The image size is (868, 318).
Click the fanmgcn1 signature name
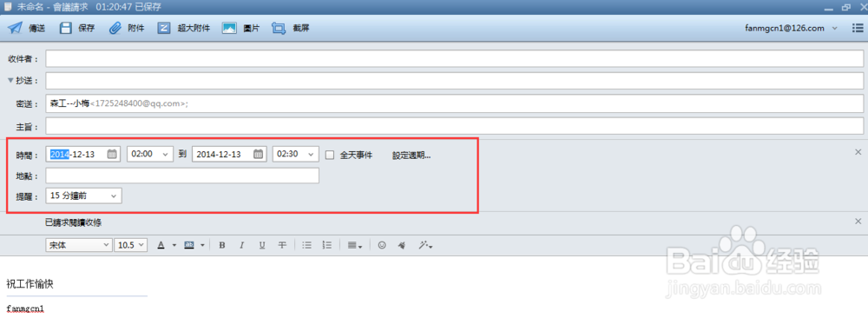pyautogui.click(x=25, y=308)
